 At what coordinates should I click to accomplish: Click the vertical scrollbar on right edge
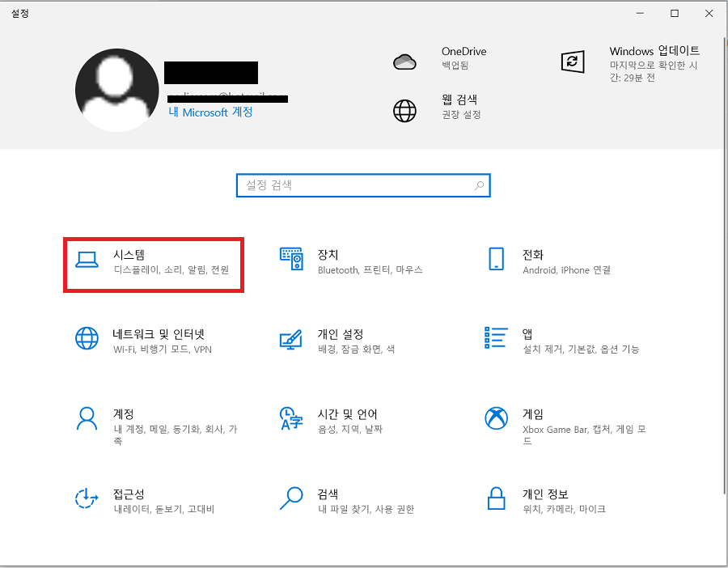coord(726,265)
